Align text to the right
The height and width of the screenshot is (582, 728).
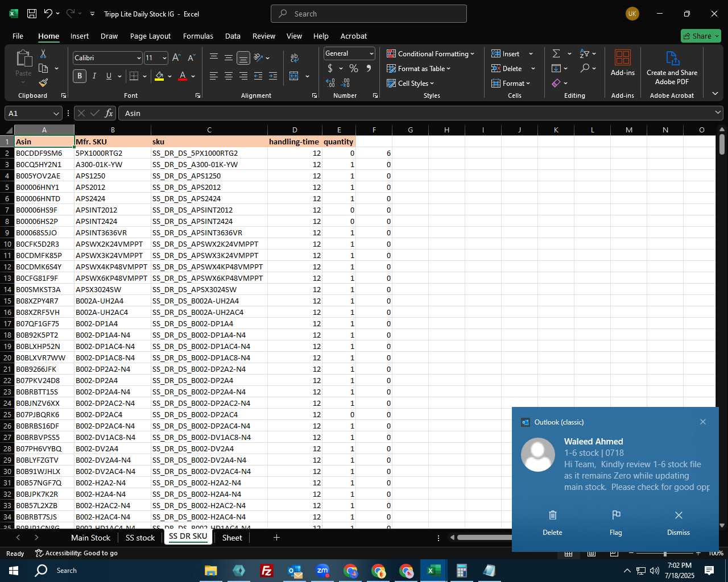coord(243,76)
